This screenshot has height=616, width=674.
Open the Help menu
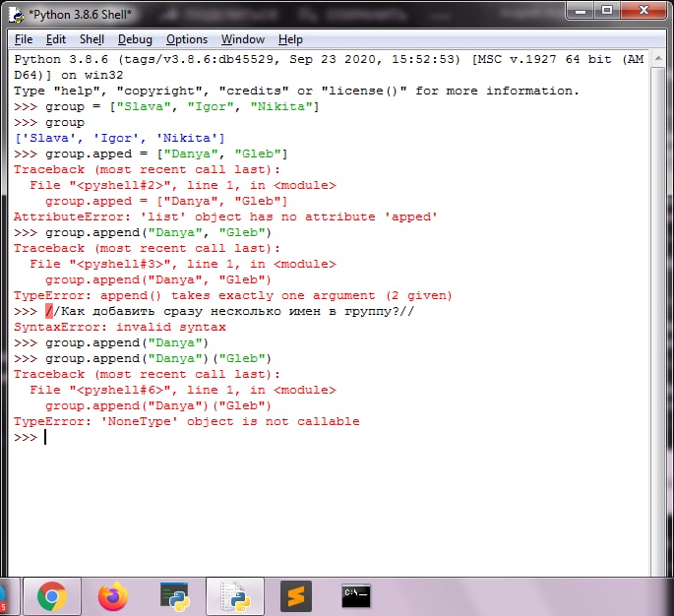tap(290, 39)
